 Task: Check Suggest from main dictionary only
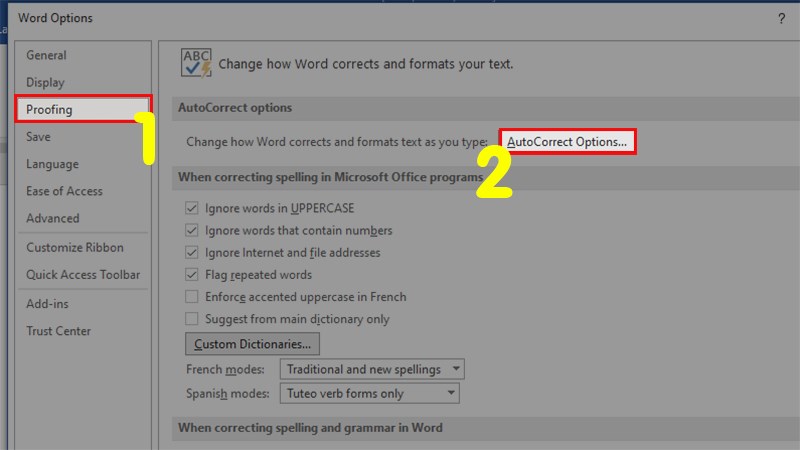click(192, 319)
